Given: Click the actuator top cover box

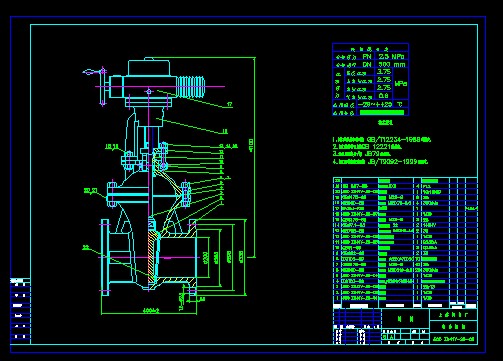Looking at the screenshot, I should pos(149,69).
